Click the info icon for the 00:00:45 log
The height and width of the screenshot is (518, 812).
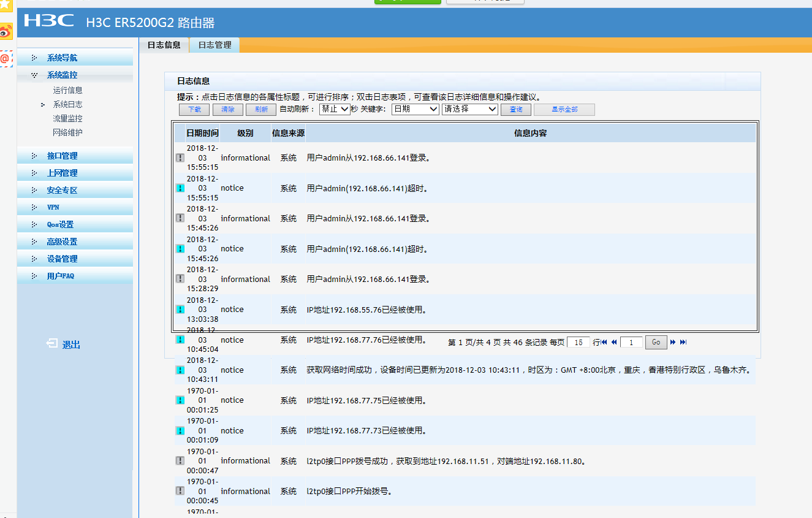(180, 491)
